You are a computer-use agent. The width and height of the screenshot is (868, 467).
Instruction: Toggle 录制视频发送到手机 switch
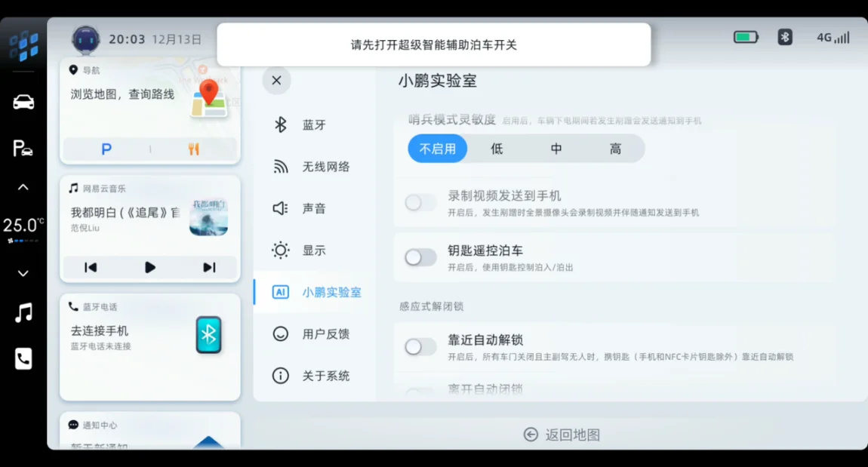point(420,202)
